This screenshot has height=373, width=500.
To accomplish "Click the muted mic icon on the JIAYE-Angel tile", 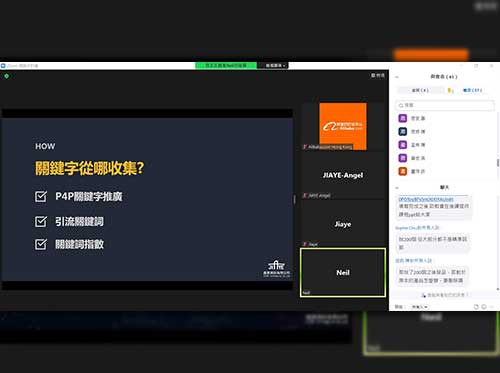I will tap(305, 196).
